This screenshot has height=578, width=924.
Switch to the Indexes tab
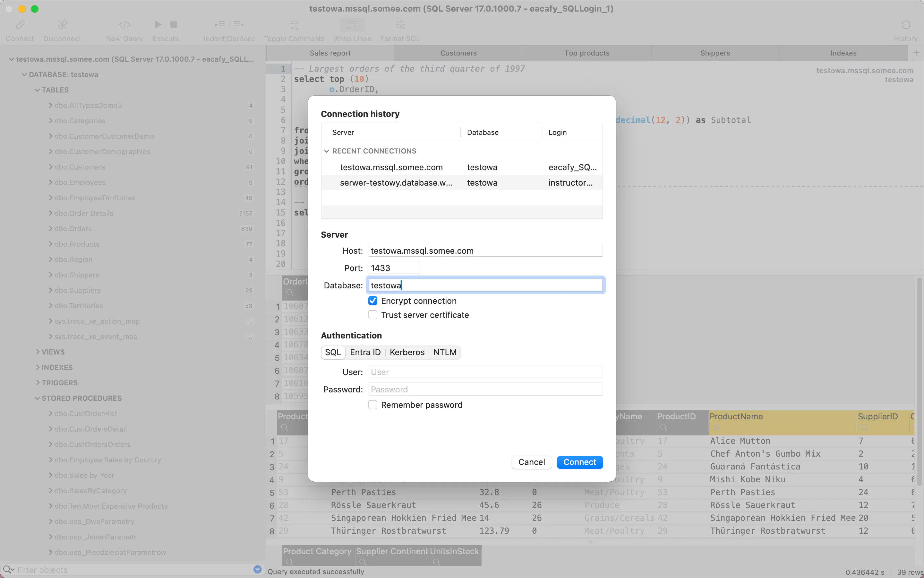click(x=843, y=53)
